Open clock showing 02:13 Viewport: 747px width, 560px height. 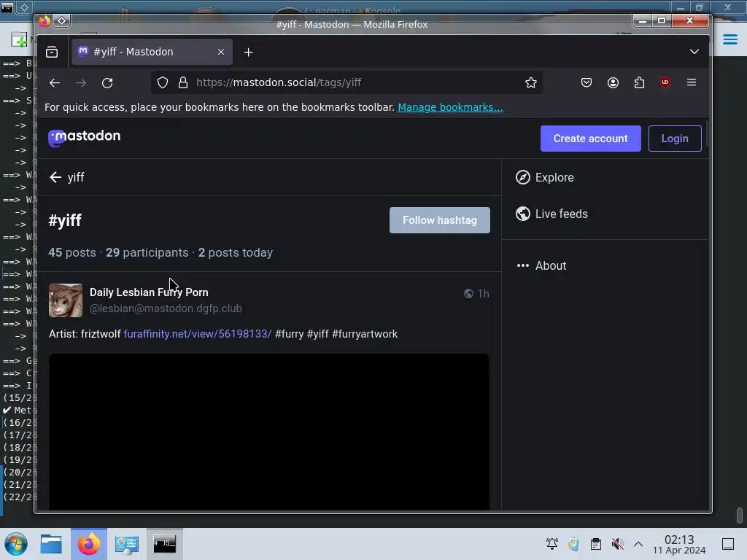coord(679,544)
